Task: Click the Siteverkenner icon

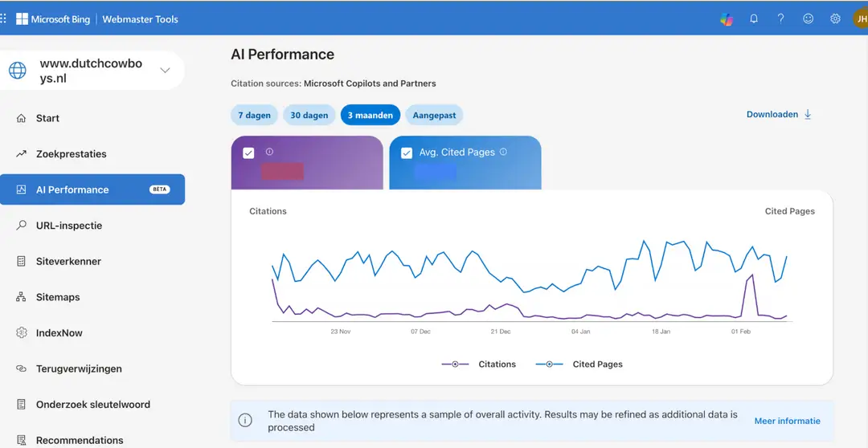Action: point(21,261)
